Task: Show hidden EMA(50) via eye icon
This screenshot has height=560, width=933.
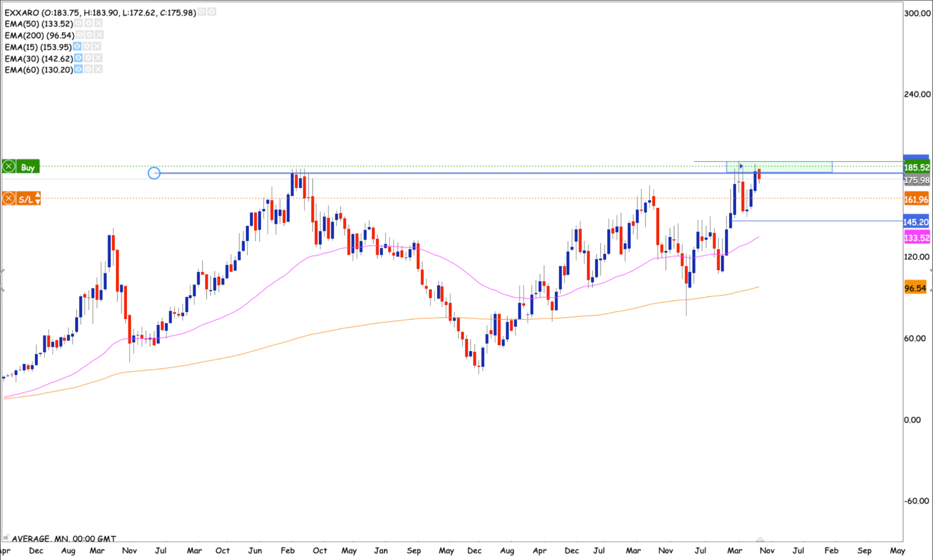Action: pos(78,23)
